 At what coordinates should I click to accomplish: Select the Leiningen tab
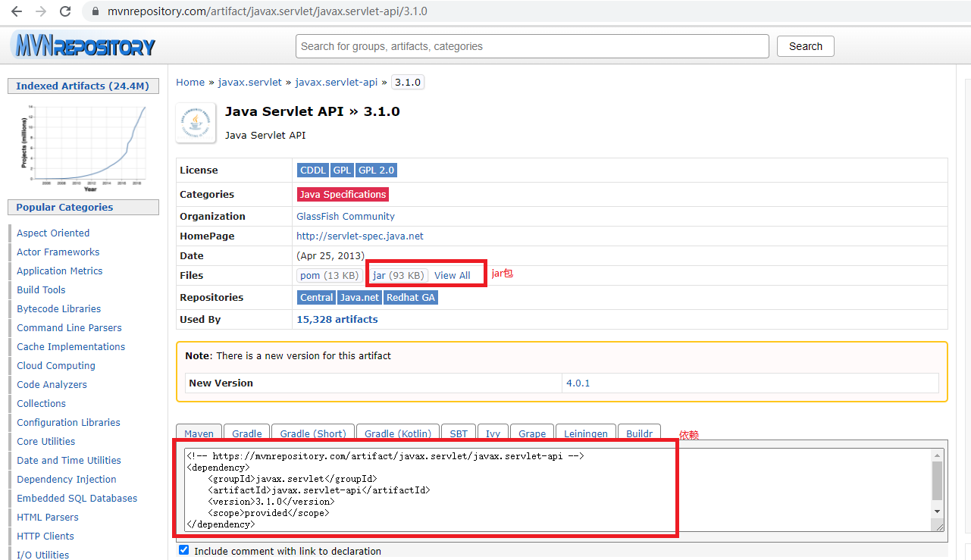pyautogui.click(x=586, y=433)
